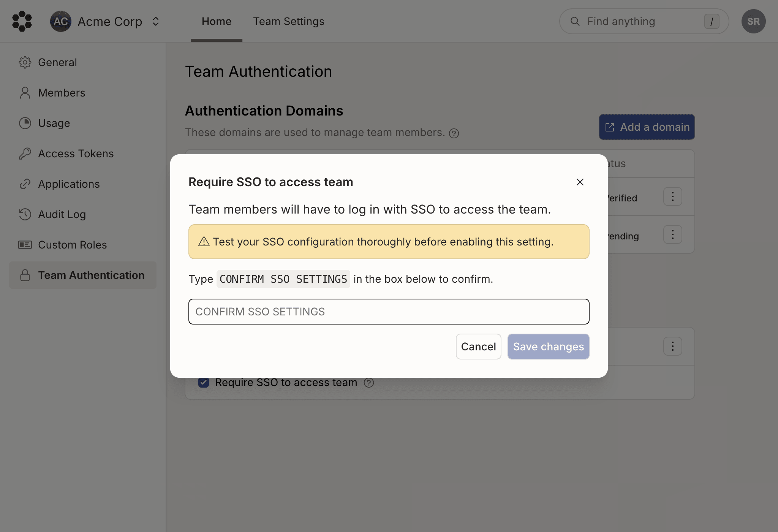
Task: Toggle the Require SSO to access team checkbox
Action: [x=204, y=383]
